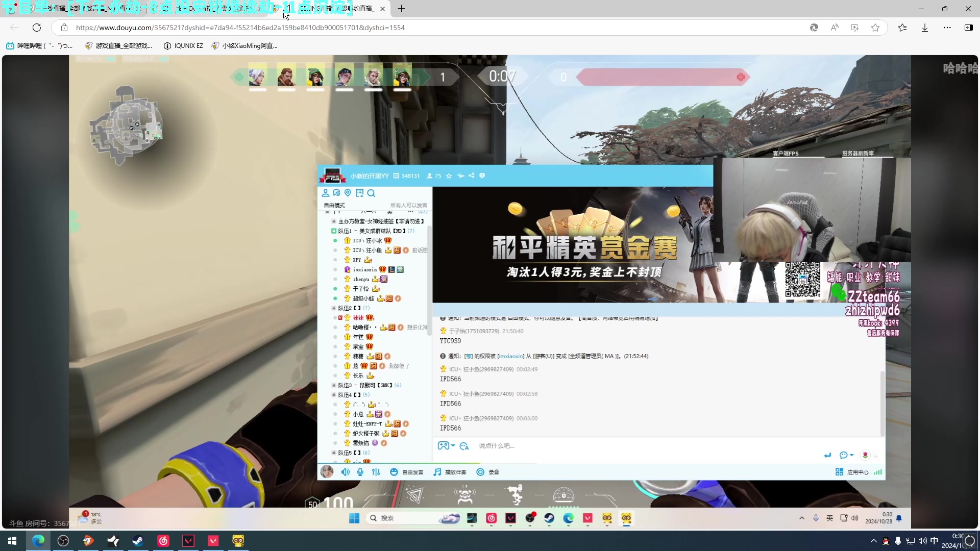This screenshot has width=980, height=551.
Task: Select the 自由模式 mode label
Action: (x=334, y=205)
